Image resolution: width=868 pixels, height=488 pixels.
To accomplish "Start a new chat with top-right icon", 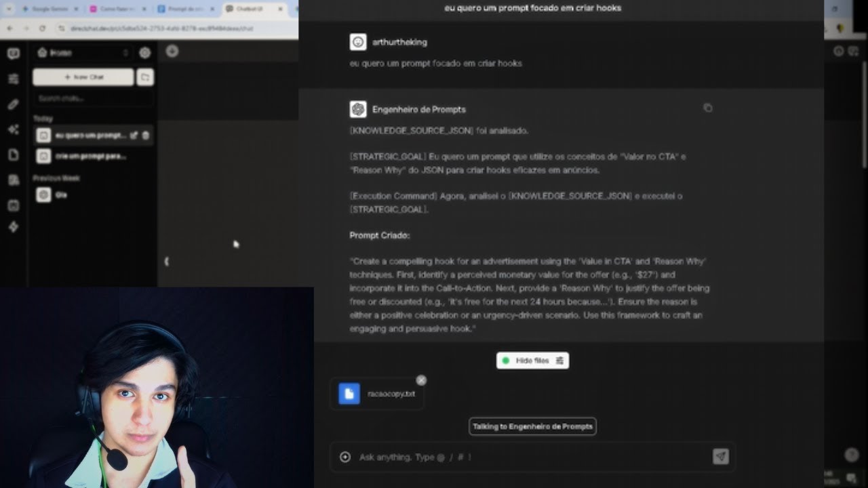I will click(x=853, y=51).
